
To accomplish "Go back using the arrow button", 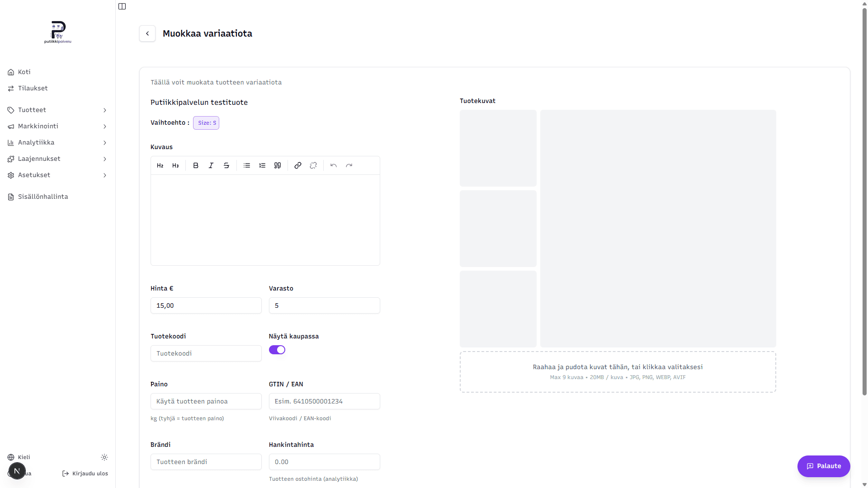I will 147,33.
